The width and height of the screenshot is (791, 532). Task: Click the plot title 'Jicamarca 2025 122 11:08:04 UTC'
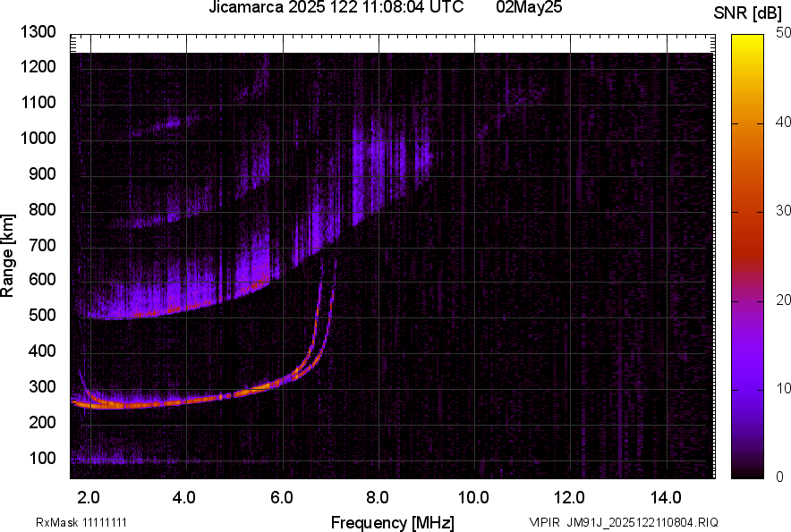pyautogui.click(x=336, y=7)
